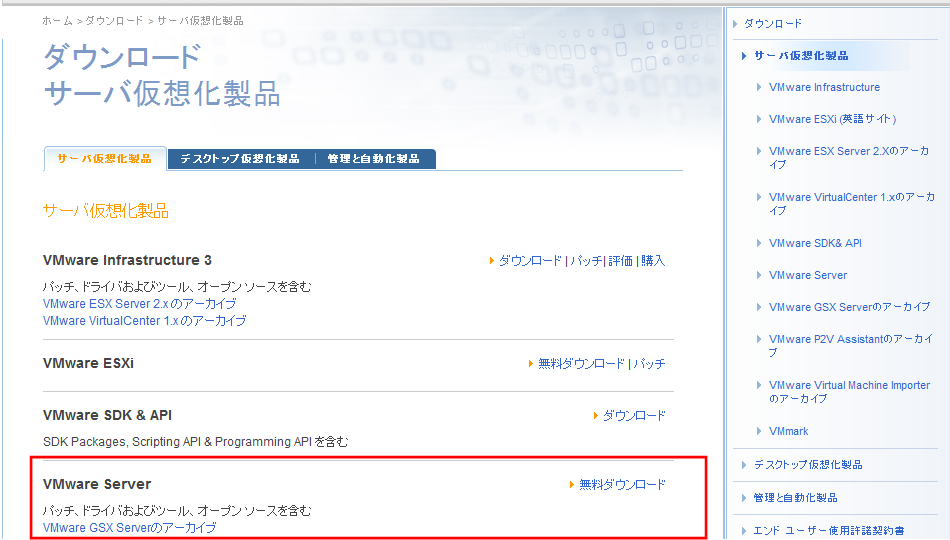Viewport: 950px width, 540px height.
Task: Open VMware P2V Assistantのアーカイブ in sidebar
Action: coord(851,345)
